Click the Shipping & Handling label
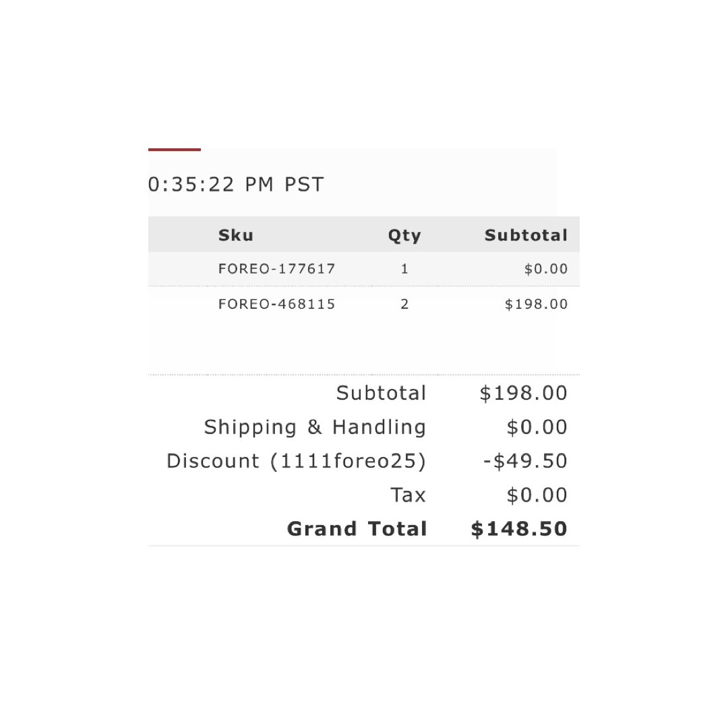Viewport: 728px width, 728px height. pyautogui.click(x=315, y=427)
